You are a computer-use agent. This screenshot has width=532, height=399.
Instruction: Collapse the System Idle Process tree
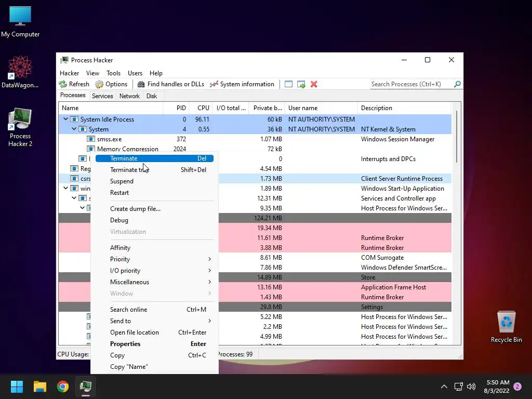click(65, 119)
